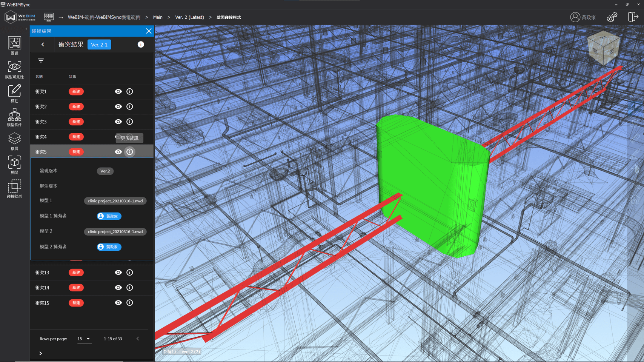The image size is (644, 362).
Task: Select the 衝突1 row name
Action: pyautogui.click(x=41, y=91)
